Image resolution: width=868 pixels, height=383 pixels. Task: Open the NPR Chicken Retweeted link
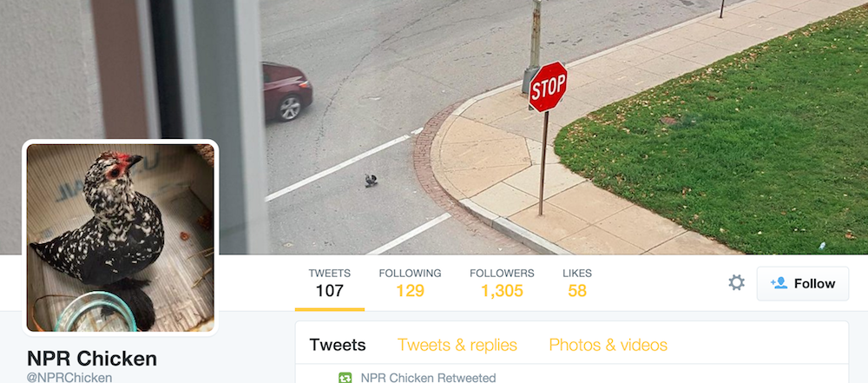coord(428,378)
